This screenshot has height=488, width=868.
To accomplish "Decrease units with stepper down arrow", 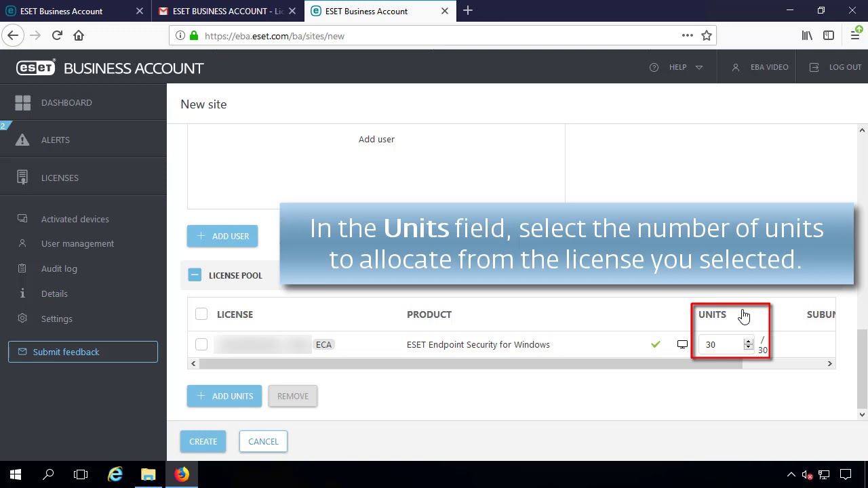I will pos(749,348).
